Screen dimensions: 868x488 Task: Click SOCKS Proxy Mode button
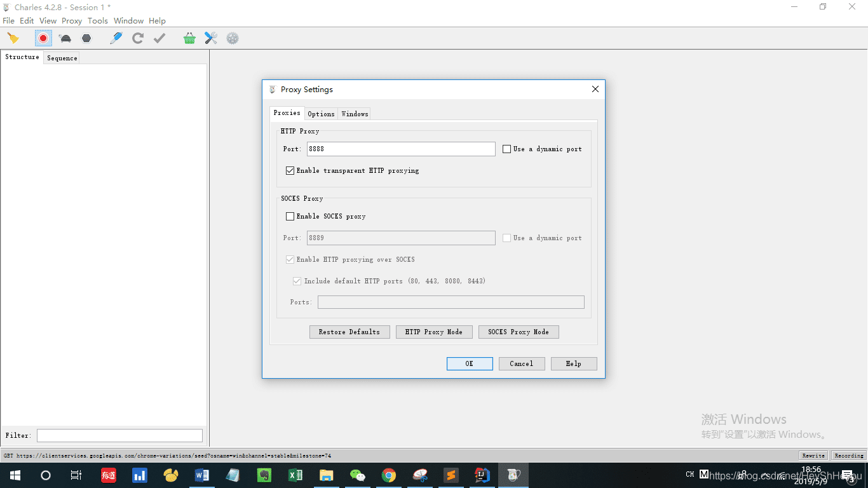coord(519,332)
